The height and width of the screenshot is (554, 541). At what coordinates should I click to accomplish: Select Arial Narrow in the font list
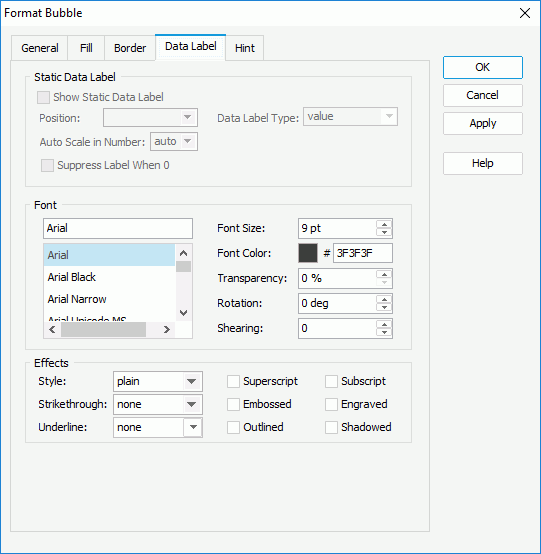coord(109,299)
